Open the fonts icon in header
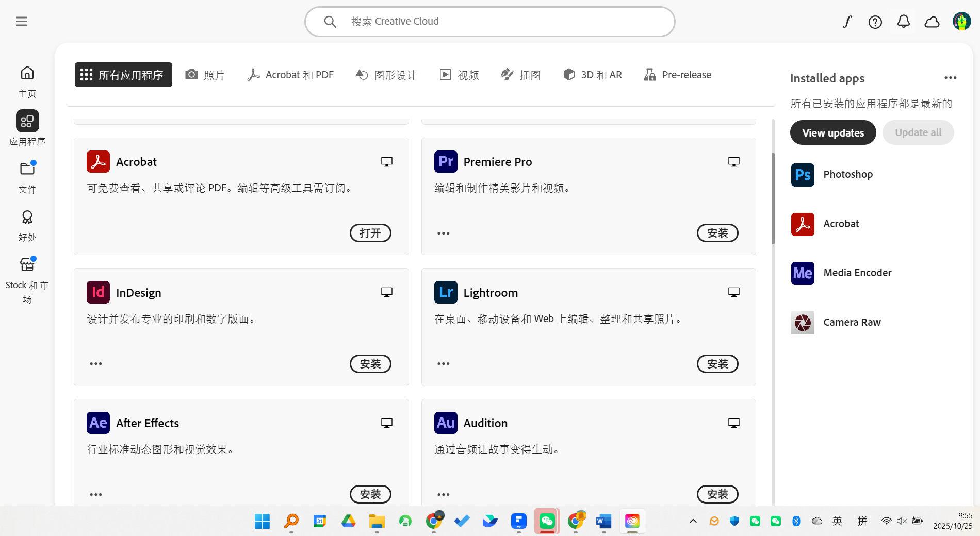The height and width of the screenshot is (536, 980). coord(847,22)
